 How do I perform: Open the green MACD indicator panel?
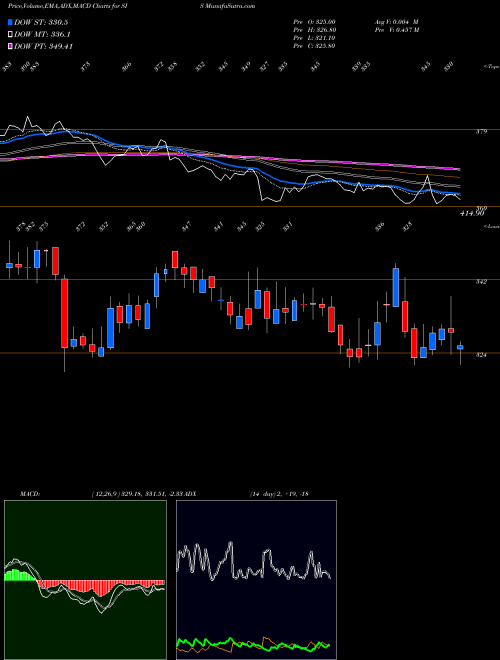(x=85, y=580)
